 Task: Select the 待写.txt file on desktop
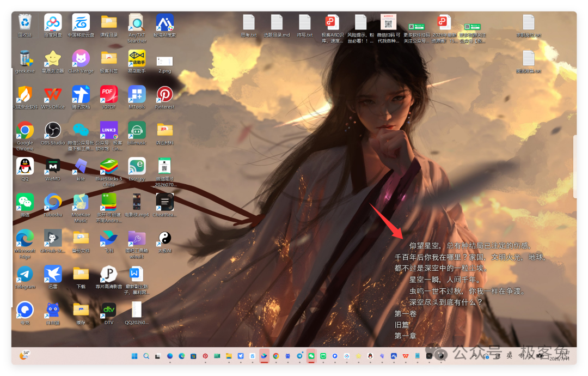pyautogui.click(x=305, y=26)
